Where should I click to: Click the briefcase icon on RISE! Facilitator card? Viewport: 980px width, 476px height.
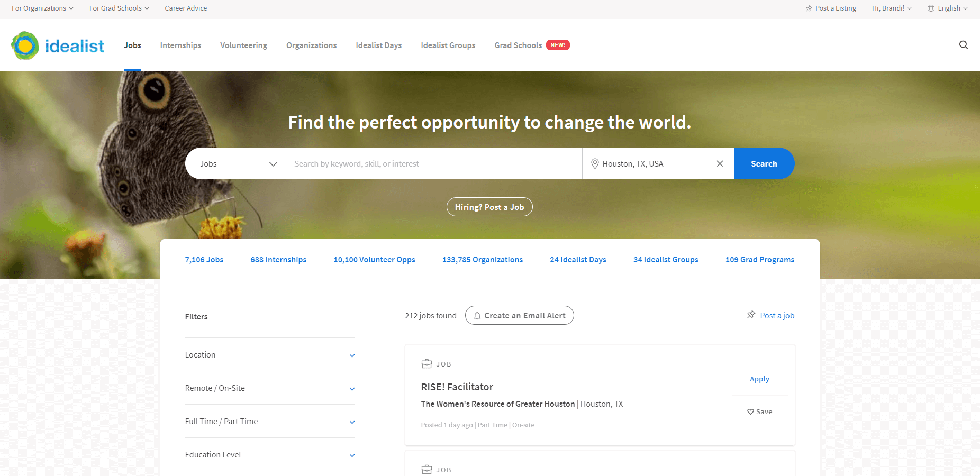click(x=427, y=364)
